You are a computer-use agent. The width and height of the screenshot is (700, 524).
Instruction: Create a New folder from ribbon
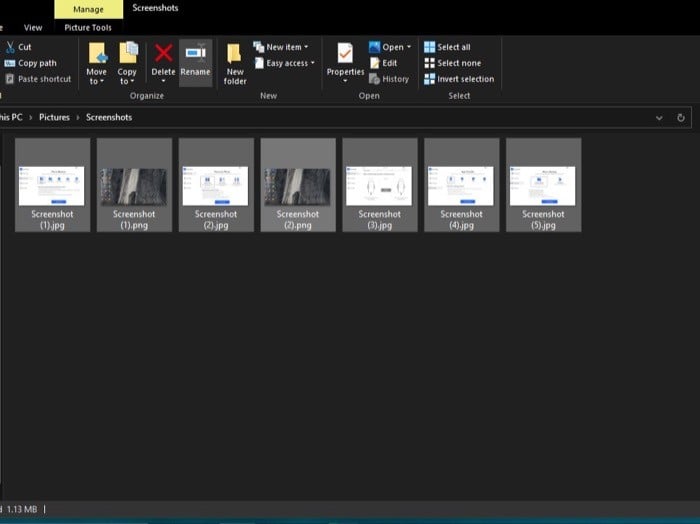tap(235, 60)
